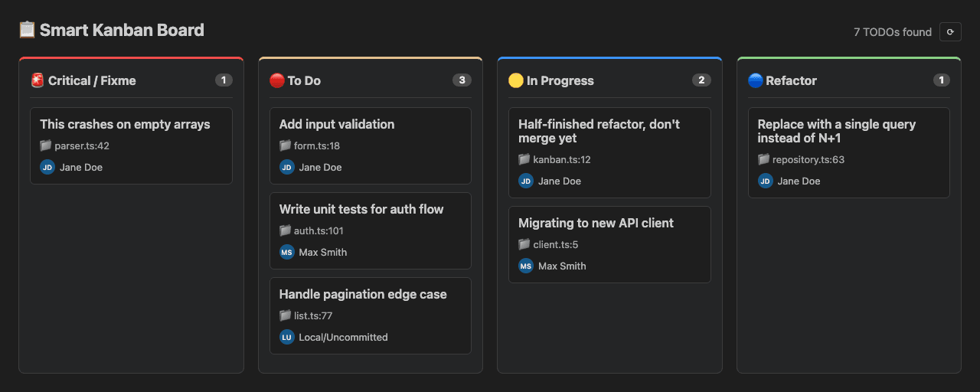Viewport: 980px width, 392px height.
Task: Click the folder icon next to client.ts:5
Action: [x=524, y=244]
